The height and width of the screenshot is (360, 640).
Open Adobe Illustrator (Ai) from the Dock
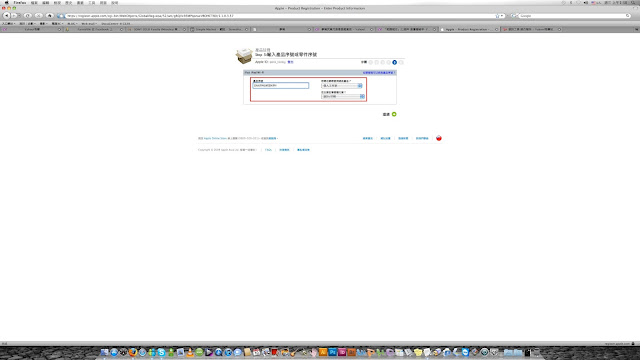(323, 352)
